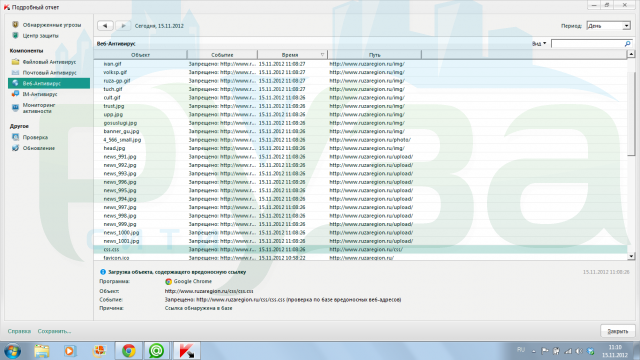Image resolution: width=640 pixels, height=360 pixels.
Task: Click Help (Справка) link
Action: pos(19,331)
